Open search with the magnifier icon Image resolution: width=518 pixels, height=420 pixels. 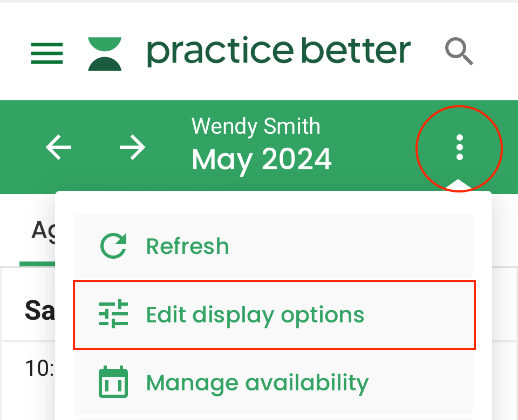pyautogui.click(x=459, y=52)
